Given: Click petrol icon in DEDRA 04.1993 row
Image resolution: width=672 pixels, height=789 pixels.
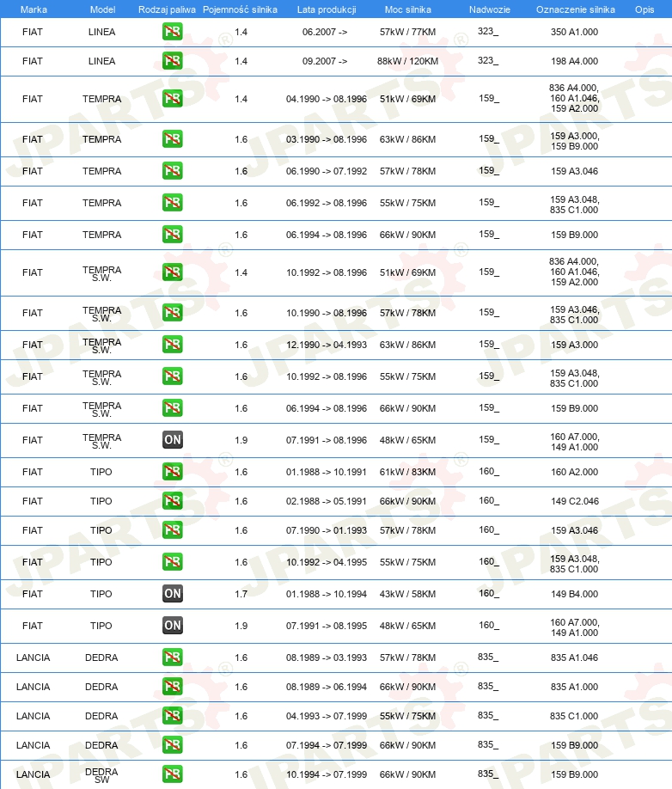Looking at the screenshot, I should pyautogui.click(x=172, y=716).
